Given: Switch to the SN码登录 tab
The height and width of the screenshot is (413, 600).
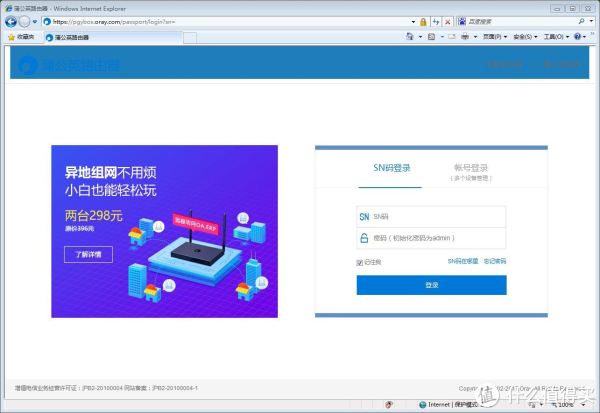Looking at the screenshot, I should click(391, 168).
